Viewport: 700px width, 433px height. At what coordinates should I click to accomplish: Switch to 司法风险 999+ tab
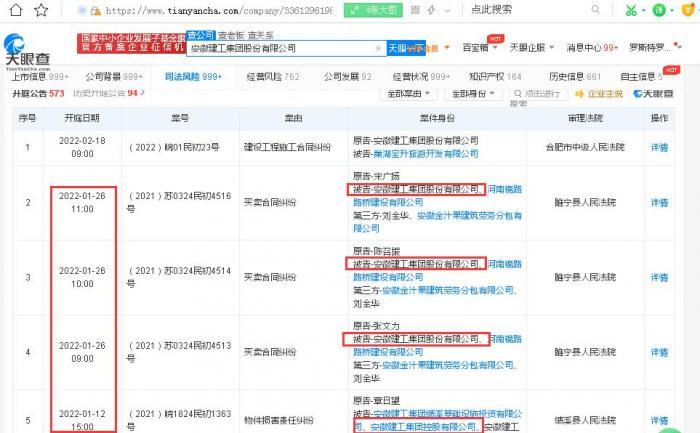click(193, 77)
